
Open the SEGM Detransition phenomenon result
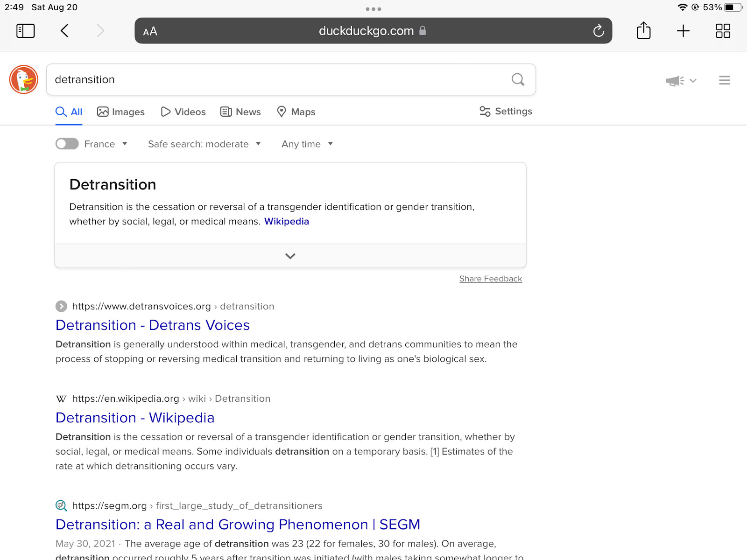238,525
